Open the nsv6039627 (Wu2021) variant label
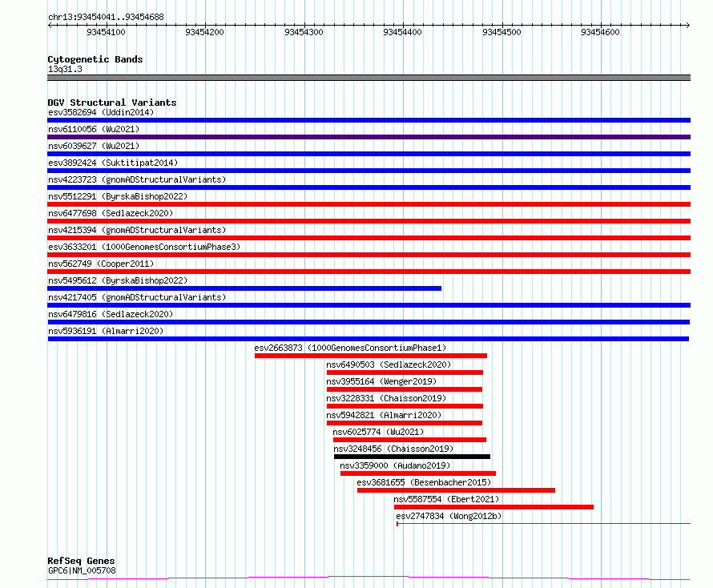 (x=94, y=146)
